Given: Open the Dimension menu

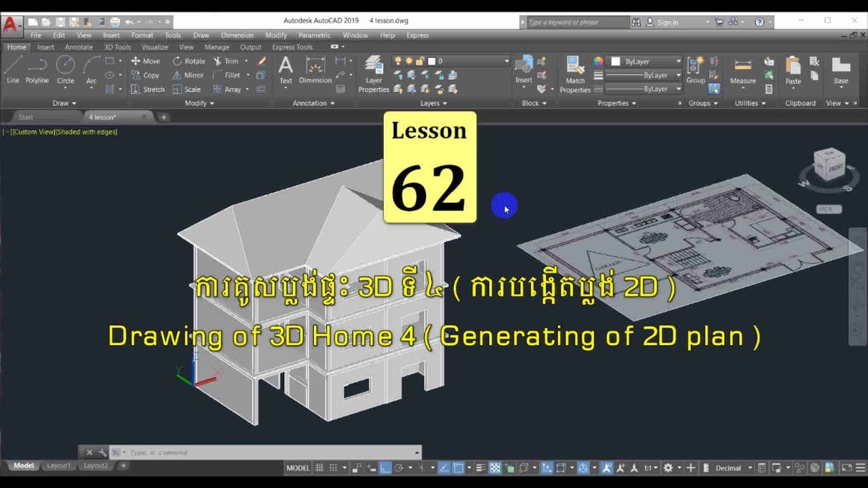Looking at the screenshot, I should click(237, 35).
